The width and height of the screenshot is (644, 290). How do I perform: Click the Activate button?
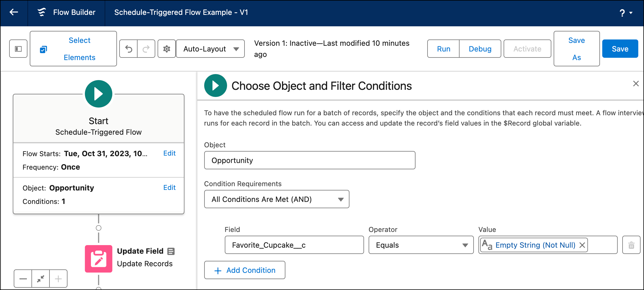tap(527, 49)
